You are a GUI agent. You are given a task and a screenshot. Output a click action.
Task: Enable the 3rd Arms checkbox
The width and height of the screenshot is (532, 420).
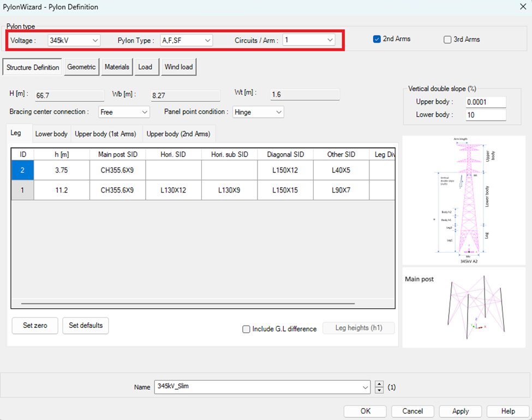447,39
